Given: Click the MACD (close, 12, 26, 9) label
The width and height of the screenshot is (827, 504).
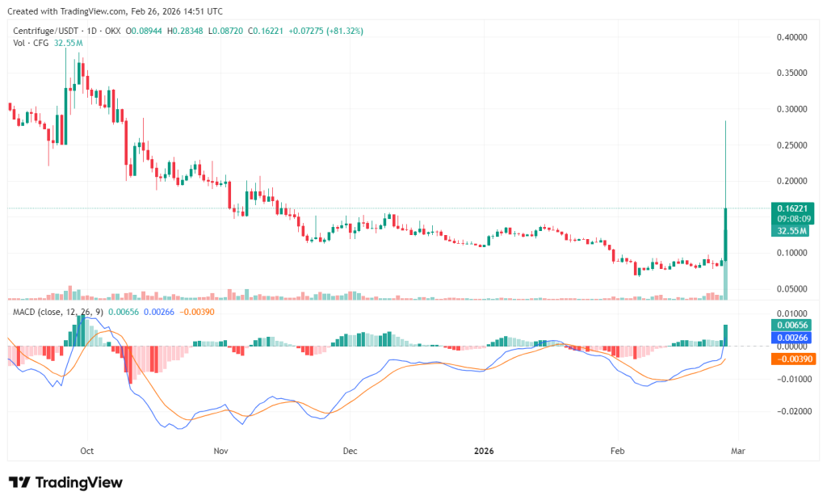Looking at the screenshot, I should [58, 312].
